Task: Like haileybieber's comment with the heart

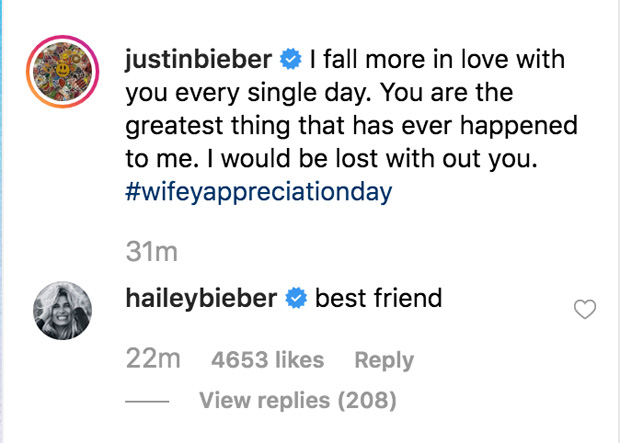Action: (x=585, y=311)
